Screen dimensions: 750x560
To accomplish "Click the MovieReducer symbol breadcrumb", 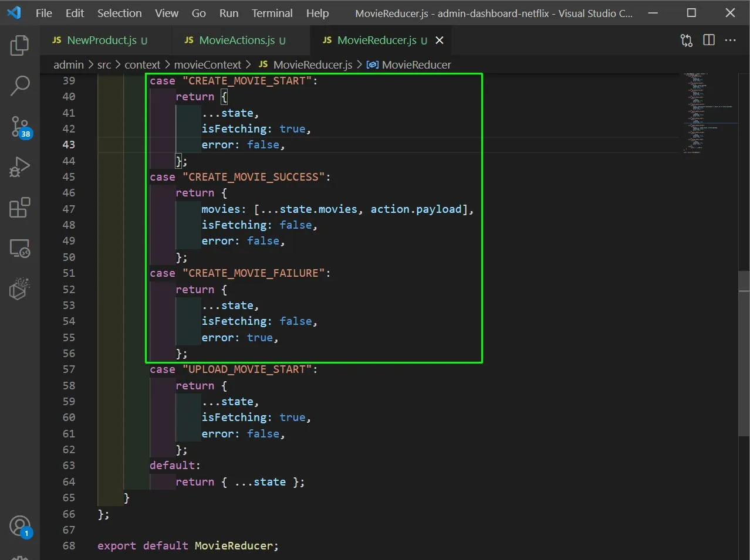I will (409, 65).
